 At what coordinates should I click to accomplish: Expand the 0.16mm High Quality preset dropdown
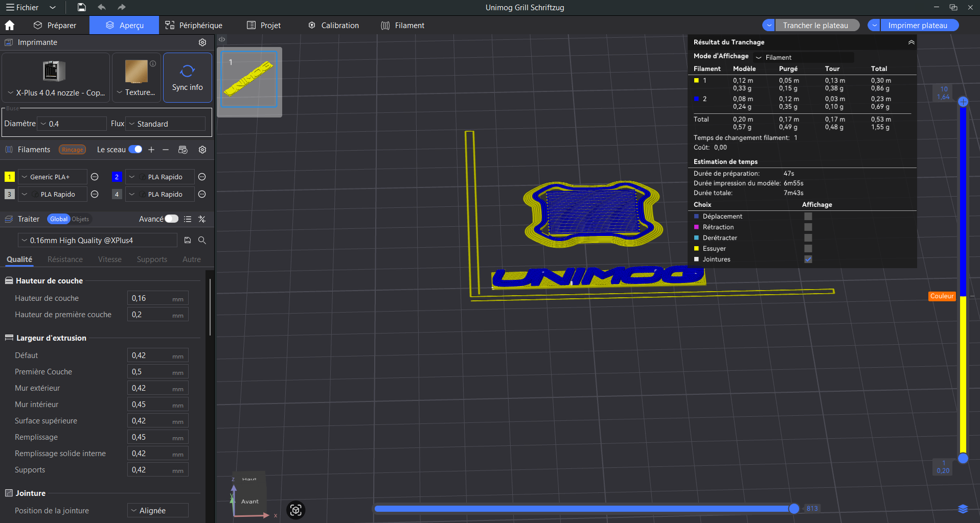point(97,241)
